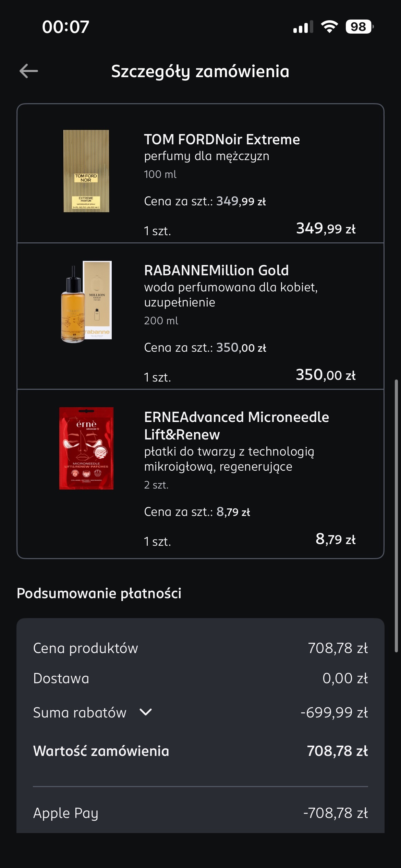Tap the battery indicator showing 98

point(359,27)
